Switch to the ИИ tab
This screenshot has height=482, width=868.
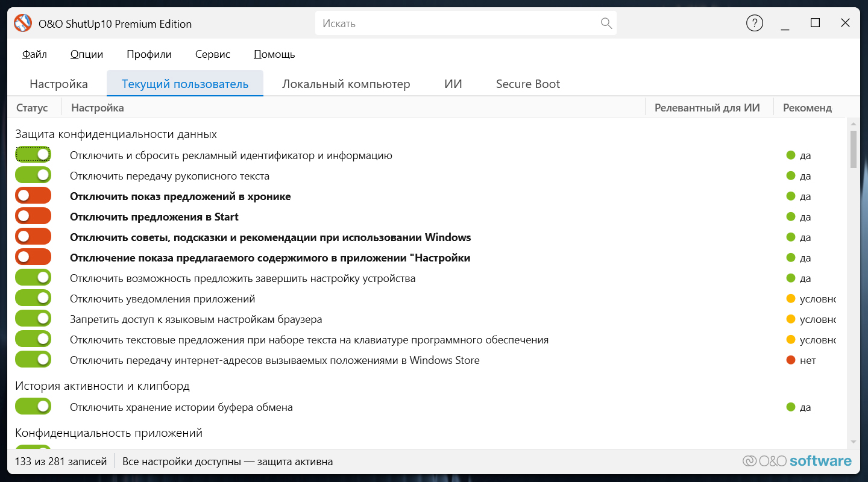click(x=453, y=84)
